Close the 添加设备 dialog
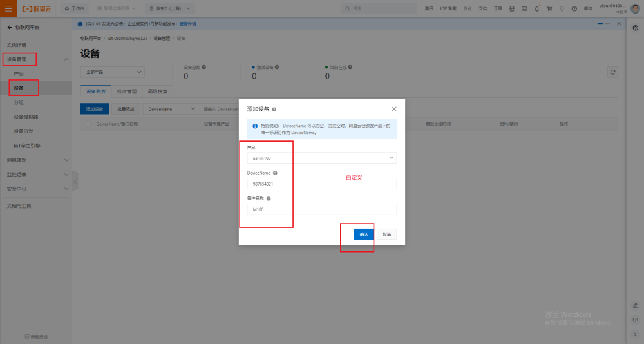Viewport: 644px width, 344px height. (394, 109)
